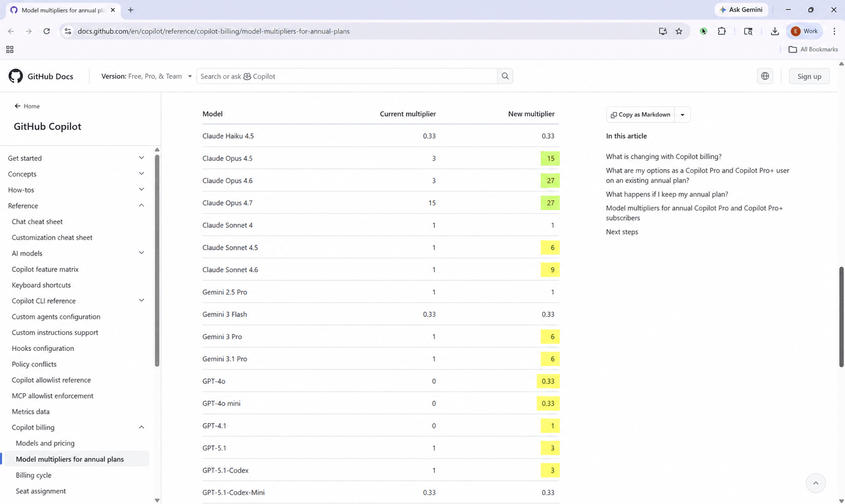Click in the Search or ask Copilot field
Image resolution: width=845 pixels, height=504 pixels.
347,76
